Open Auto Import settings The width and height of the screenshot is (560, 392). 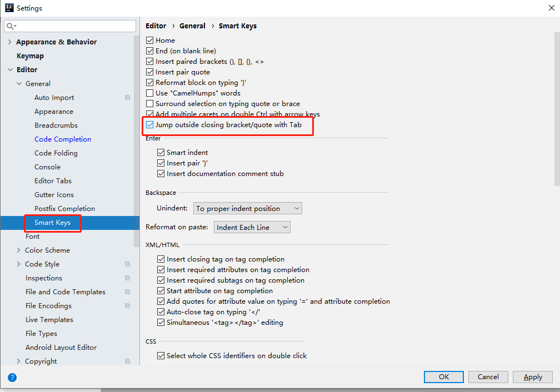tap(54, 98)
